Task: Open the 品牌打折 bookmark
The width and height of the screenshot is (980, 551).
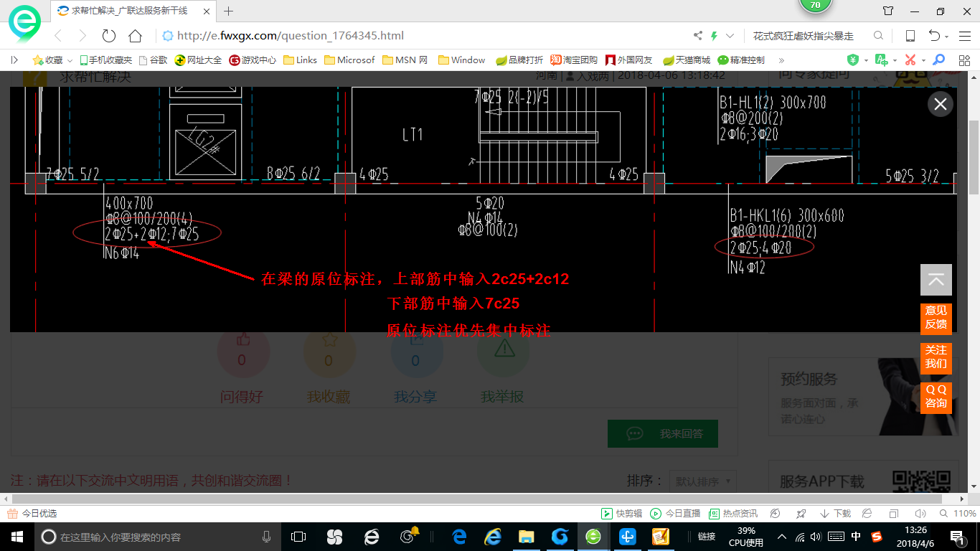Action: [519, 60]
